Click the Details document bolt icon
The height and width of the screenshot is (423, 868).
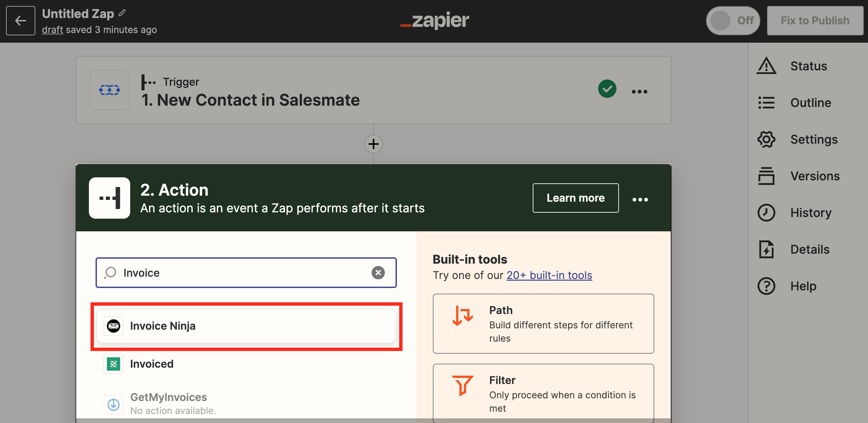click(x=766, y=250)
